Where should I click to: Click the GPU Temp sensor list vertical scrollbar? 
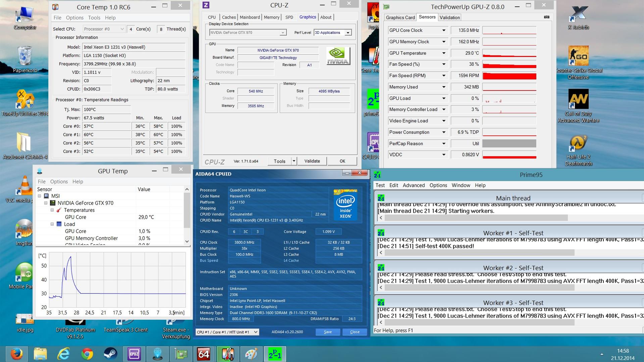click(187, 215)
